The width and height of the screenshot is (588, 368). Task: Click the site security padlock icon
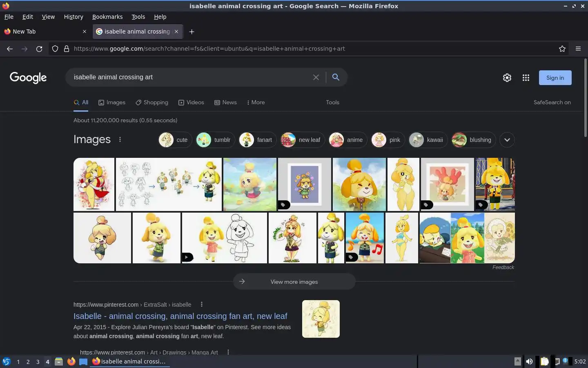pos(67,49)
